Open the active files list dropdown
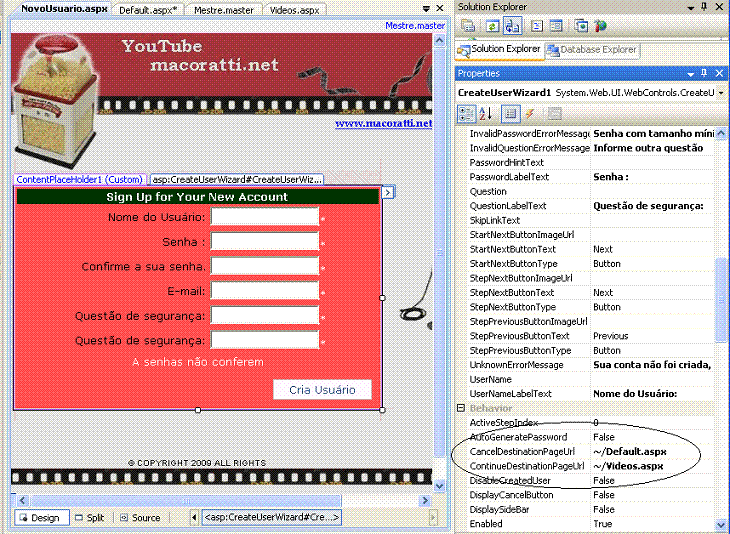Viewport: 730px width, 534px height. [426, 8]
